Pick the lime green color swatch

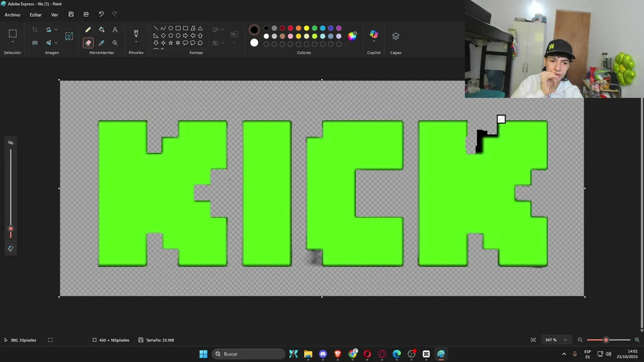click(x=314, y=36)
